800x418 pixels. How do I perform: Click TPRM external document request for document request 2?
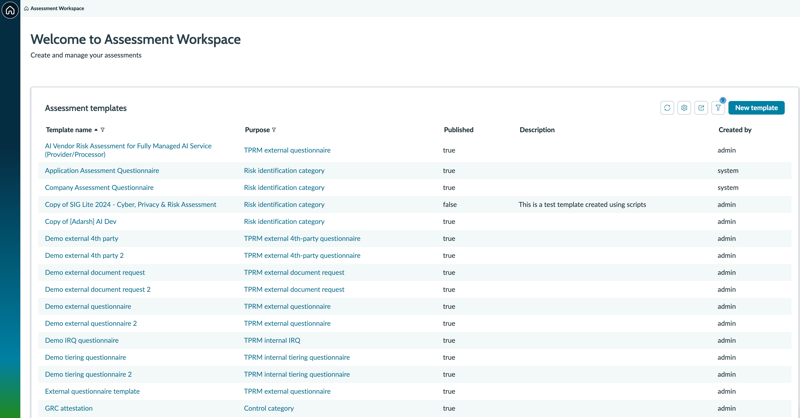pyautogui.click(x=294, y=289)
